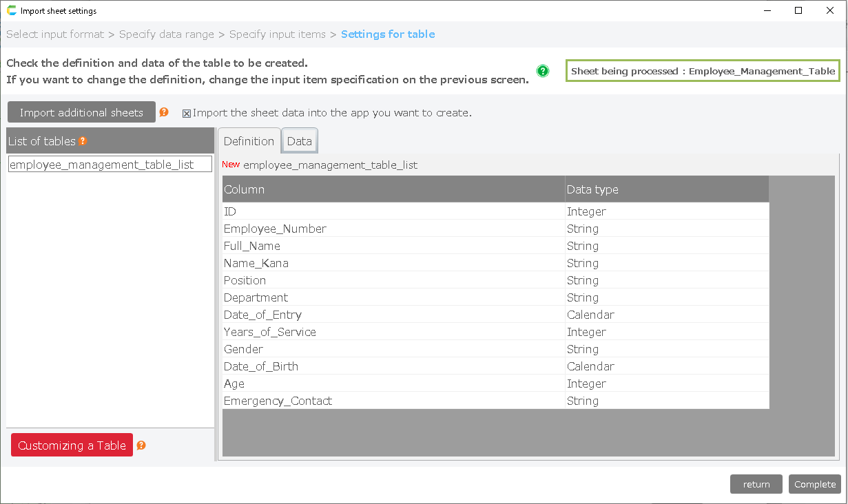
Task: Switch to the Data tab
Action: [299, 141]
